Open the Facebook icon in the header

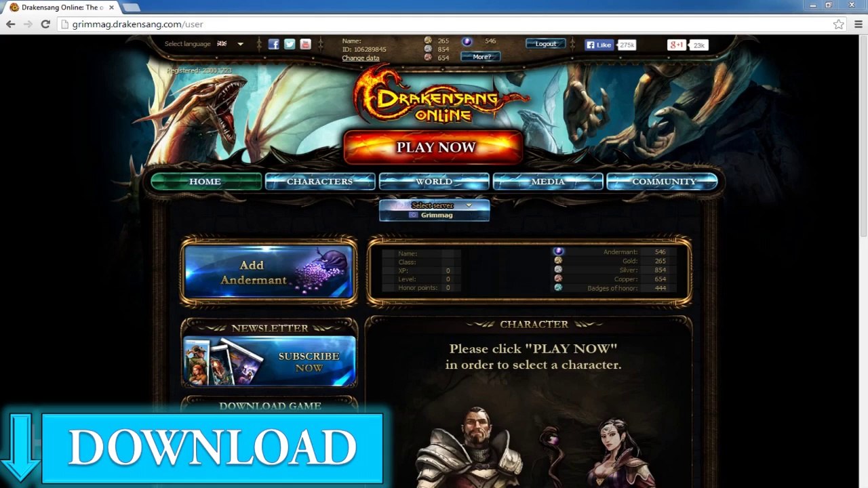click(273, 44)
